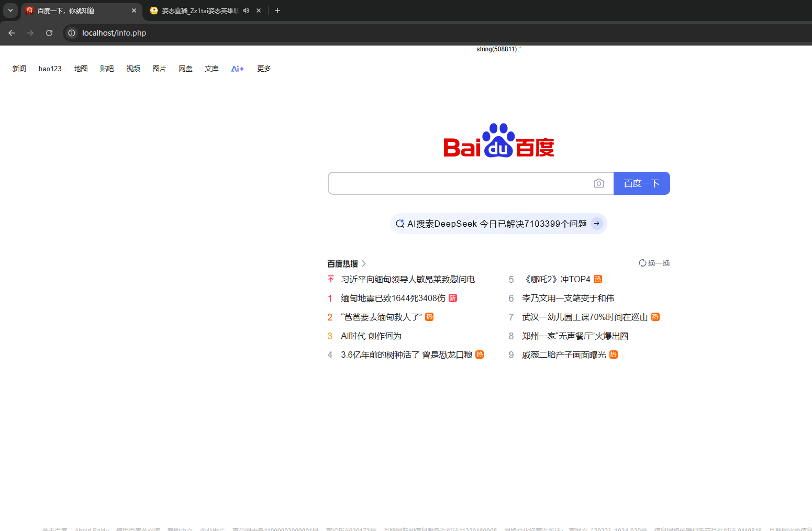The height and width of the screenshot is (531, 812).
Task: Open “爸爸要去缅甸救人了” hot search
Action: [381, 317]
